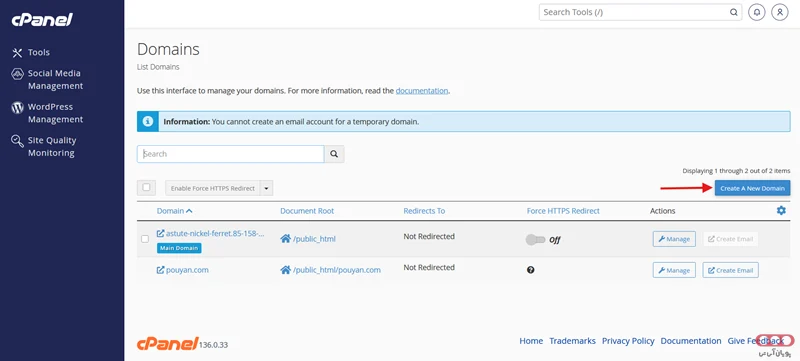Click the Tools wrench icon
The image size is (800, 361).
click(x=17, y=53)
